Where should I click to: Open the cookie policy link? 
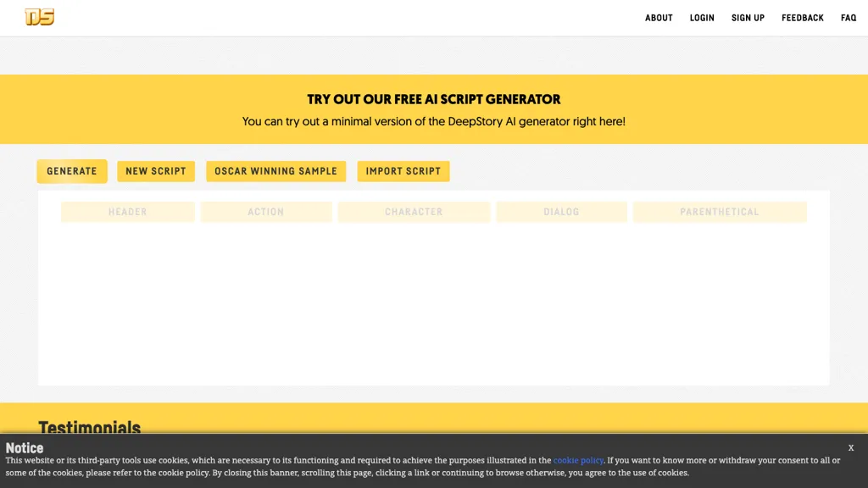578,461
